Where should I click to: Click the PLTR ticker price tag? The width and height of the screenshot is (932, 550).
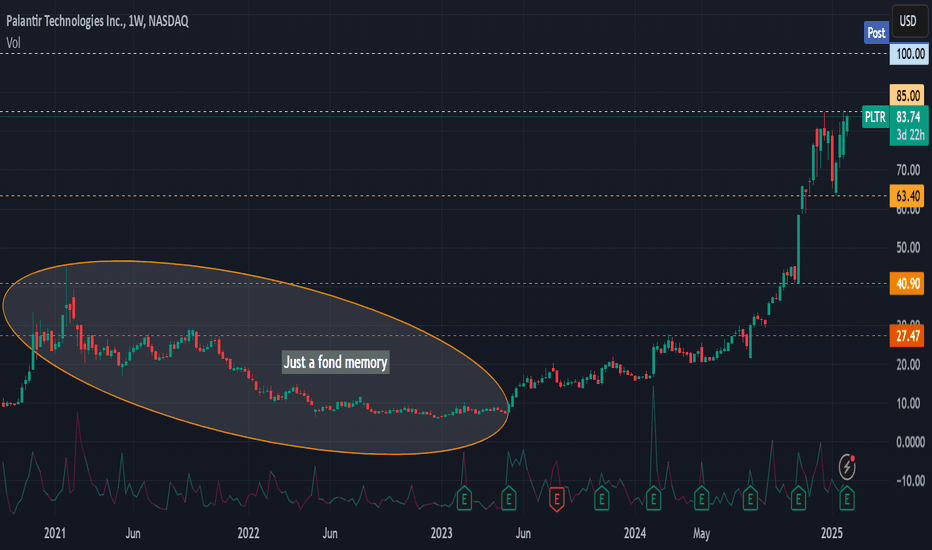(875, 117)
